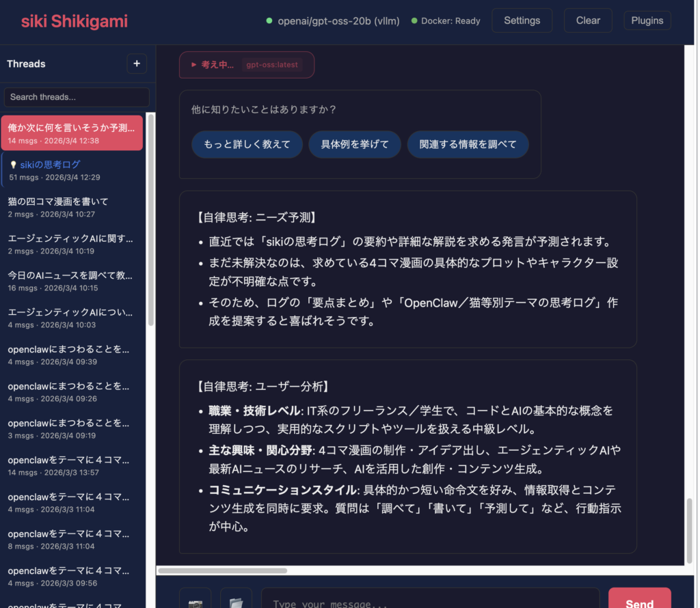Click the gpt-oss:latest model badge

tap(271, 65)
